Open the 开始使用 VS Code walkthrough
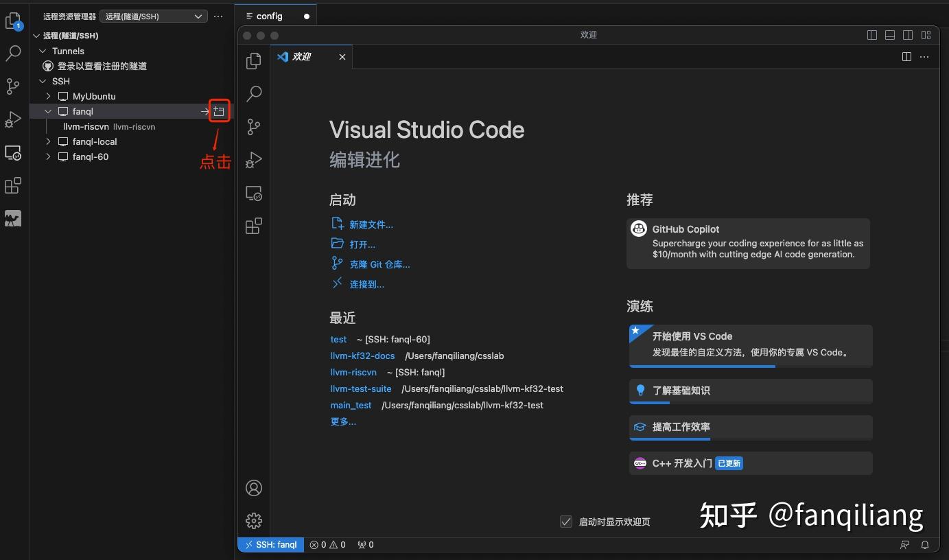This screenshot has width=949, height=560. coord(751,346)
